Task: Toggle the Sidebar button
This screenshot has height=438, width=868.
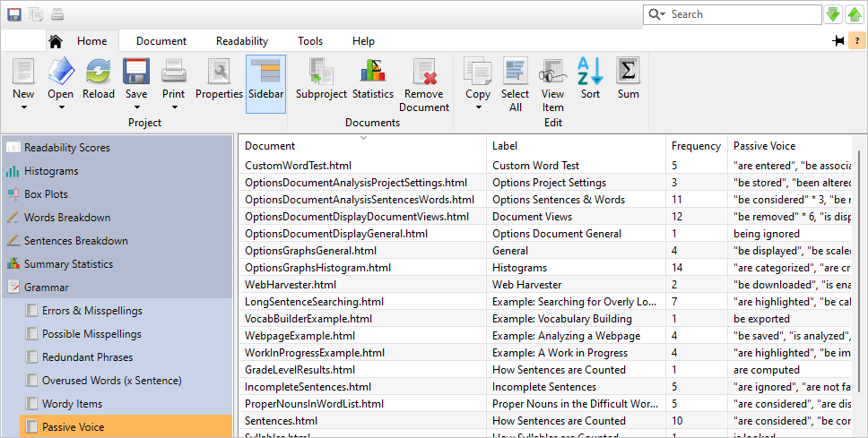Action: (265, 83)
